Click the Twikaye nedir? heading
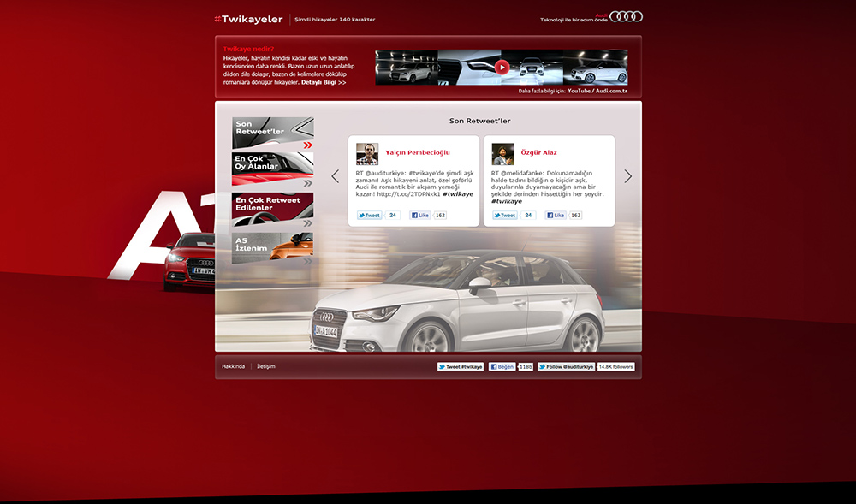Viewport: 856px width, 504px height. click(248, 49)
